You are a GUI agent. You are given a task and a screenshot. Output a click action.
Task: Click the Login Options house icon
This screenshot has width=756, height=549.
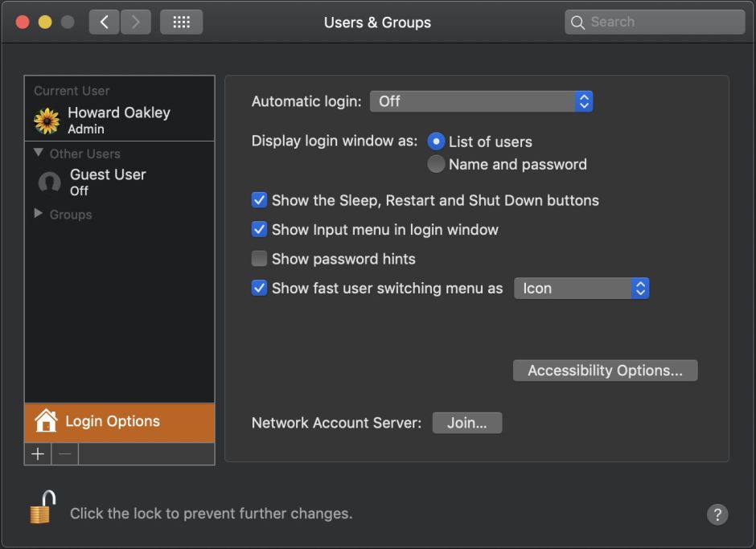pyautogui.click(x=46, y=421)
